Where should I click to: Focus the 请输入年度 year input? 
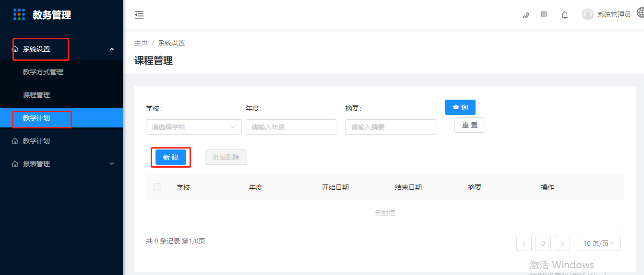(291, 127)
